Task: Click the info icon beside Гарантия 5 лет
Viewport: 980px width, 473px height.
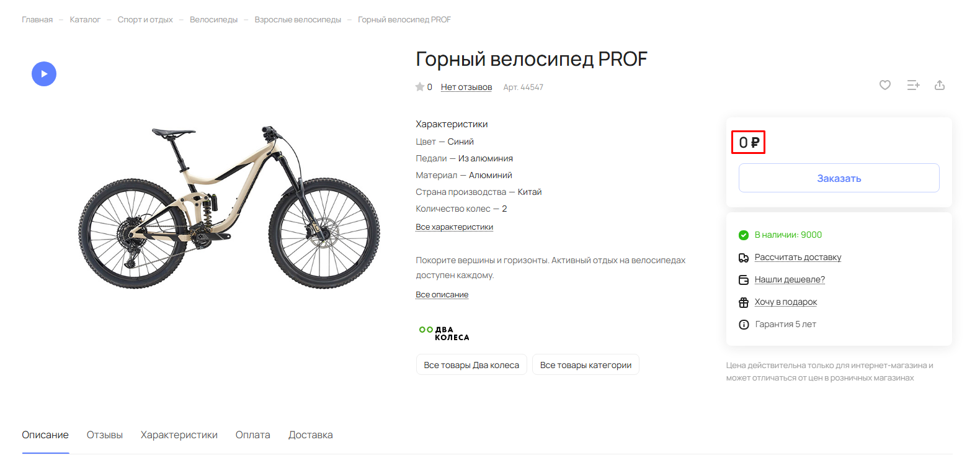Action: pyautogui.click(x=744, y=325)
